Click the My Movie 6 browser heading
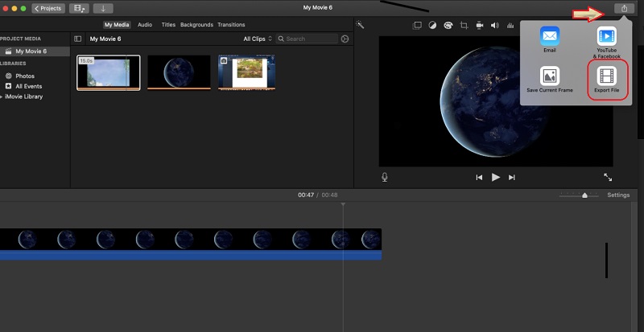This screenshot has width=644, height=332. coord(105,39)
